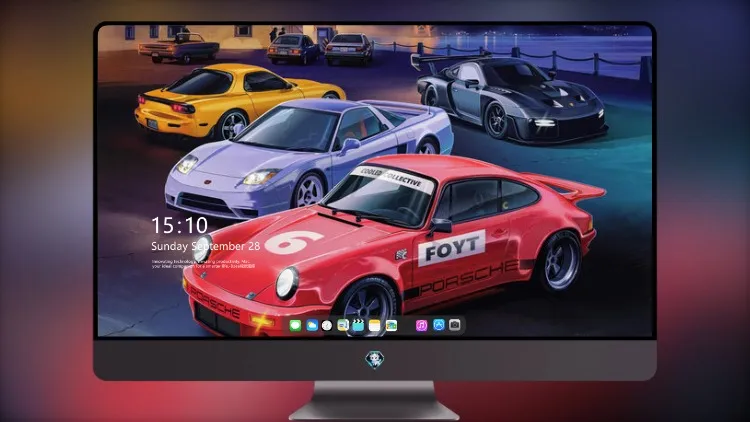Viewport: 750px width, 422px height.
Task: Click the logo badge on the monitor chin
Action: (x=375, y=359)
